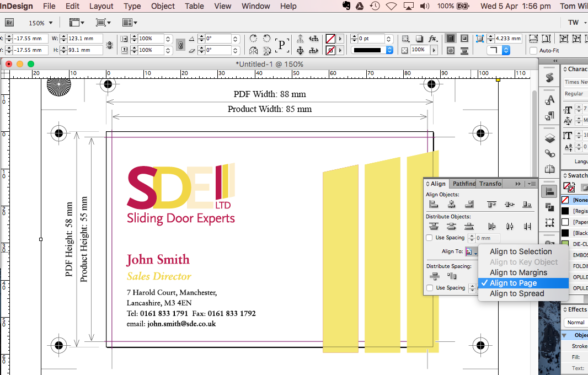
Task: Click the Align To dropdown button
Action: point(472,251)
